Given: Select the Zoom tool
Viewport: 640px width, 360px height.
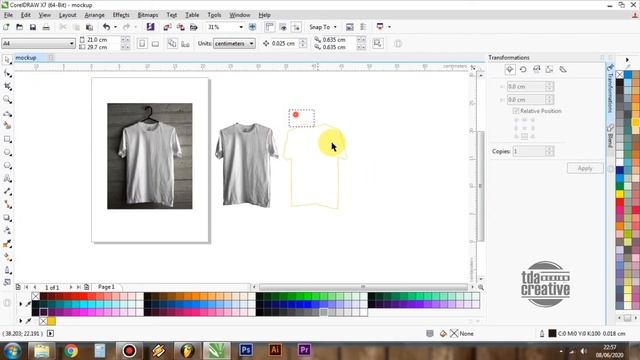Looking at the screenshot, I should click(7, 100).
